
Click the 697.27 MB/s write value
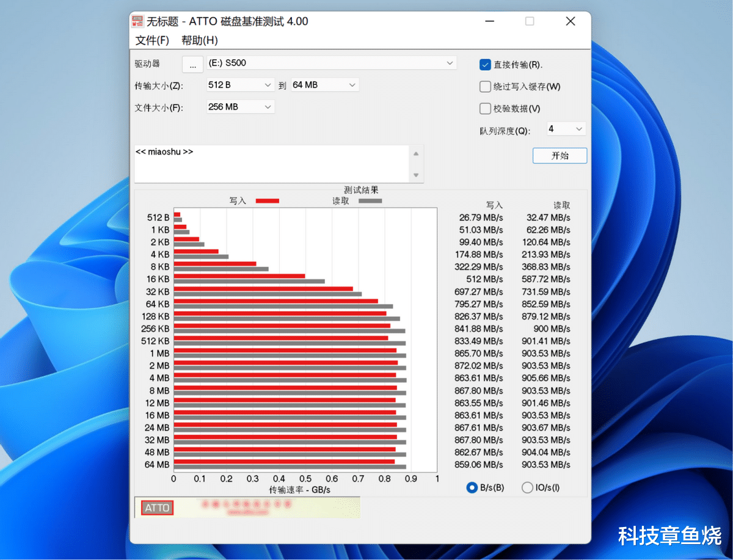point(480,292)
